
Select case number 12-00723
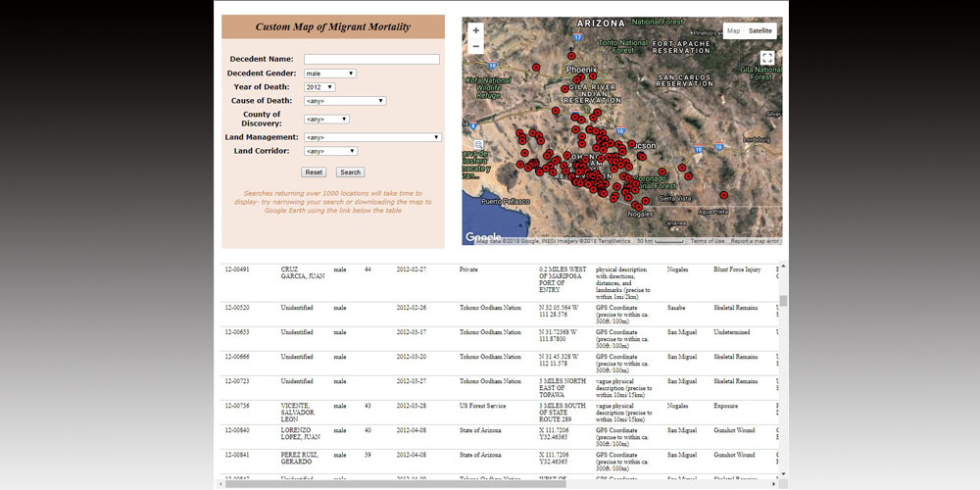[237, 380]
